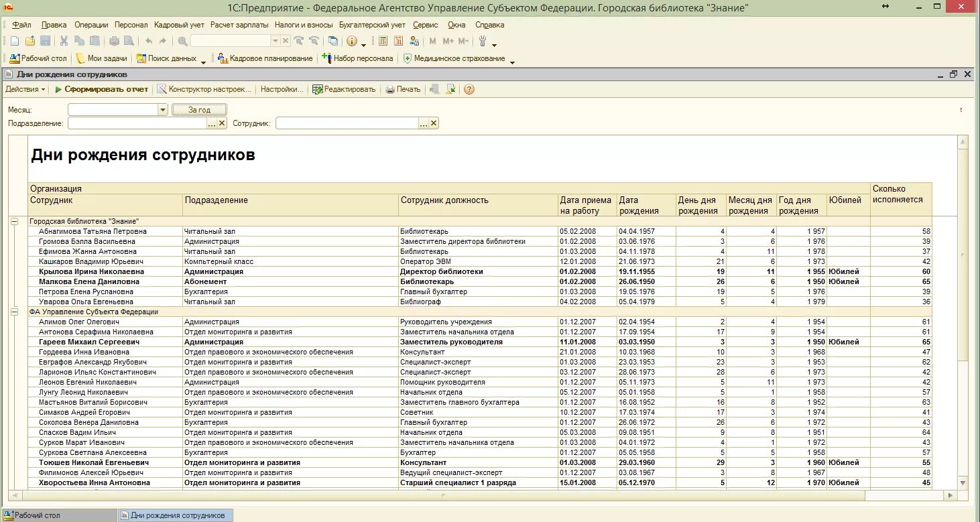
Task: Click the Save diskette icon
Action: pos(45,41)
